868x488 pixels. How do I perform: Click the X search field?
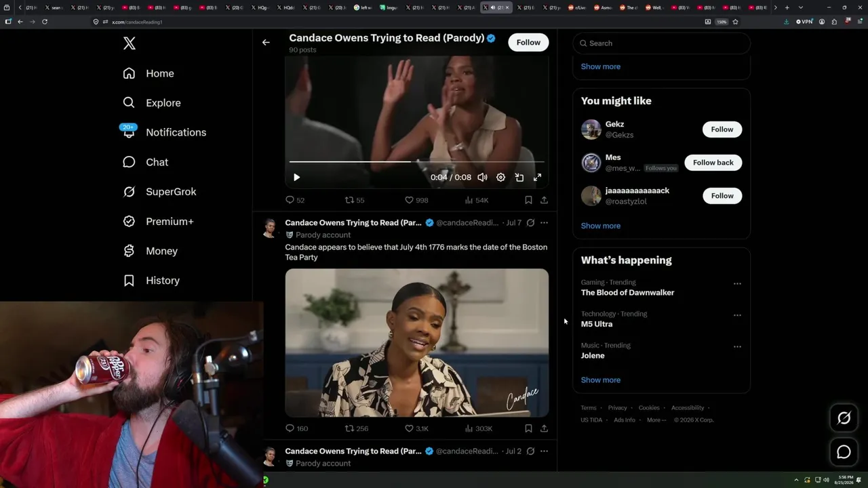(x=662, y=43)
